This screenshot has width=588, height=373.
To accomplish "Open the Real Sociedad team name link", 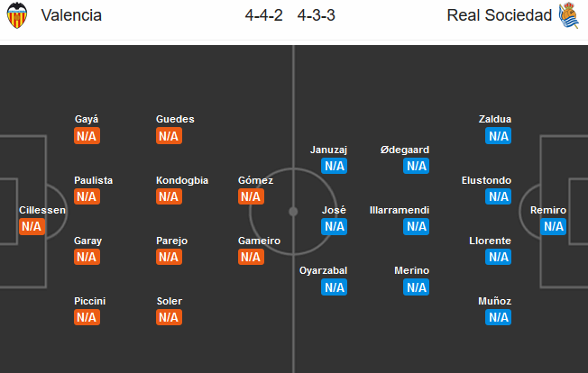I will (x=499, y=15).
